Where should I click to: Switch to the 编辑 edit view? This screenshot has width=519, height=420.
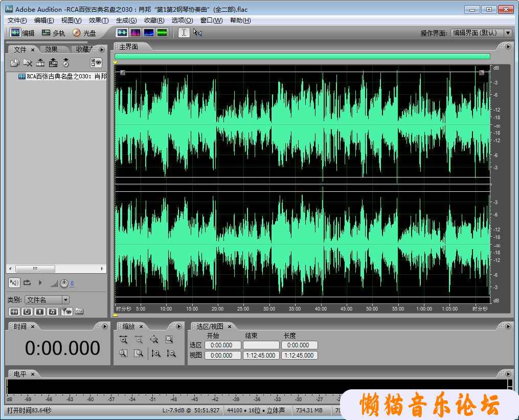pyautogui.click(x=22, y=33)
